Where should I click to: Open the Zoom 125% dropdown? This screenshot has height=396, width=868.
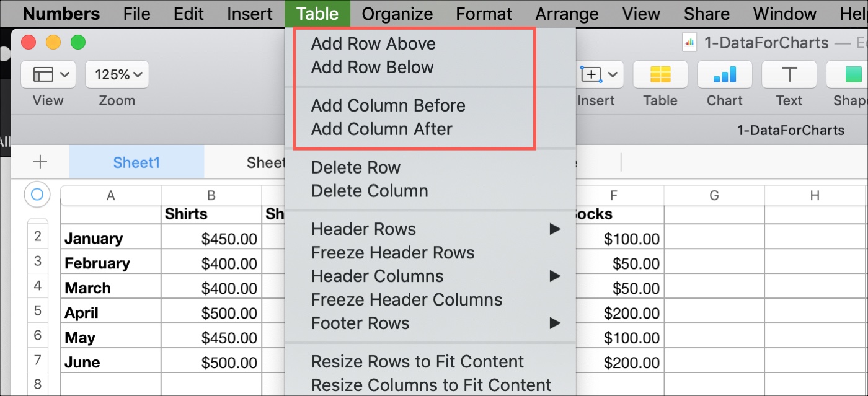pyautogui.click(x=117, y=74)
